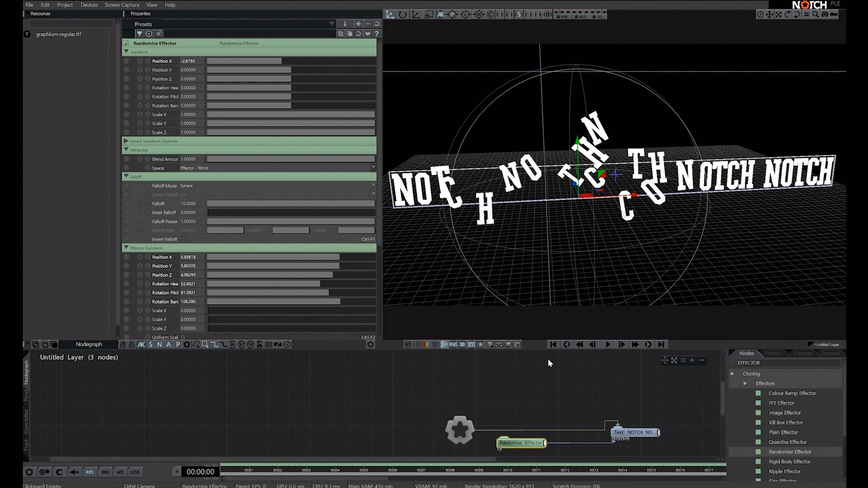Open the Screen Capture menu
868x488 pixels.
tap(122, 5)
